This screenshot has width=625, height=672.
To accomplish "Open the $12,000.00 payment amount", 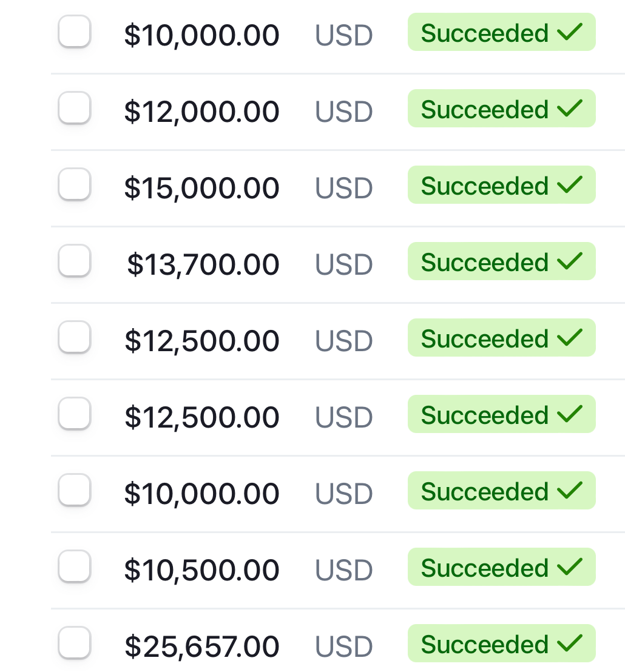I will pyautogui.click(x=201, y=112).
